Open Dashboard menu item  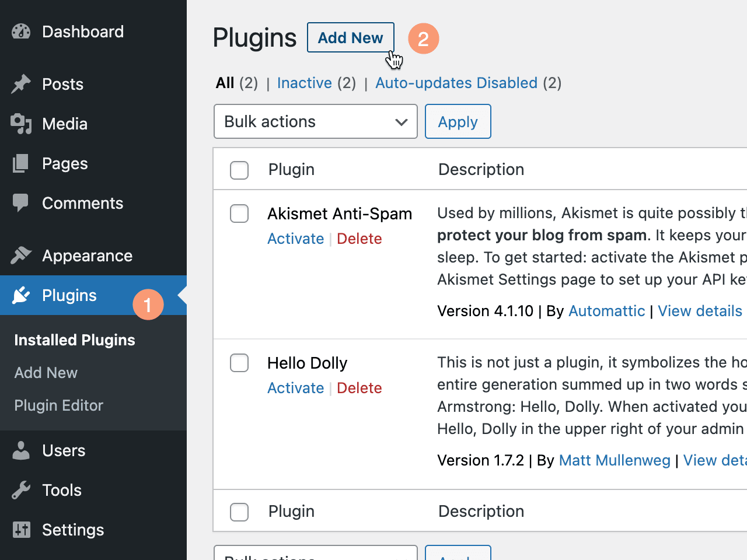[x=83, y=32]
